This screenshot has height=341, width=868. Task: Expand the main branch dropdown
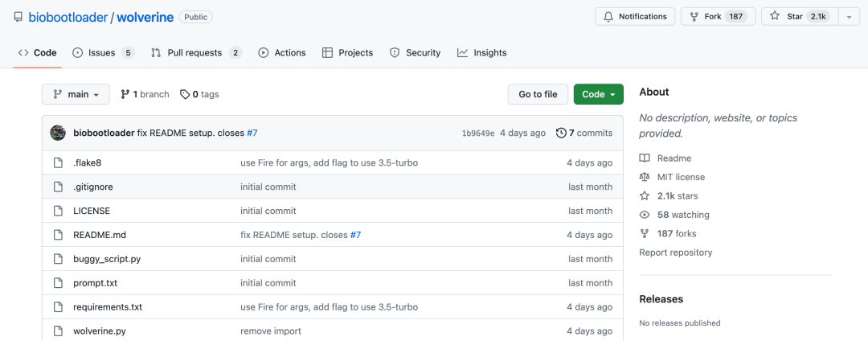76,94
